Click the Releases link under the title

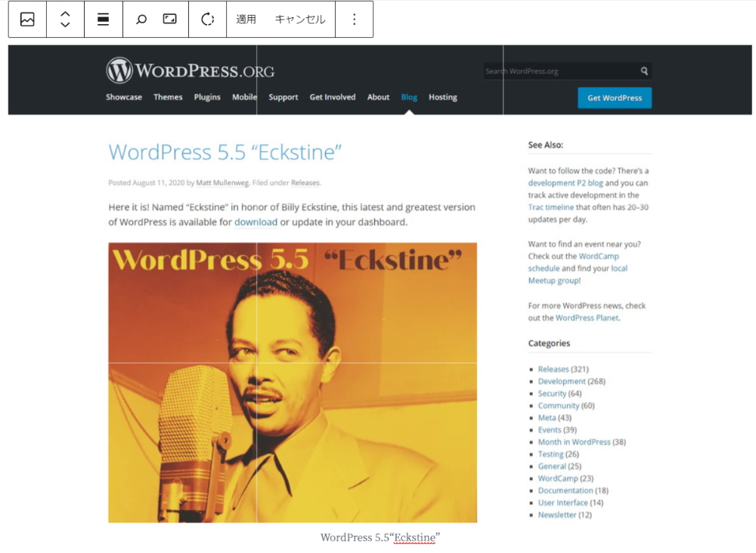coord(305,183)
